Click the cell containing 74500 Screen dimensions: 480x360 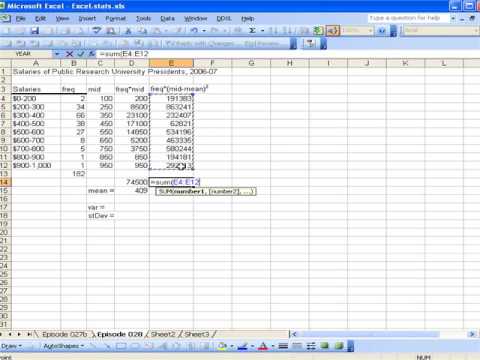pos(132,182)
